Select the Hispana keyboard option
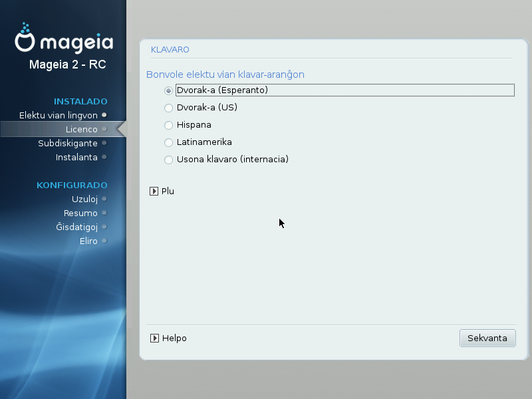This screenshot has height=399, width=532. coord(168,125)
